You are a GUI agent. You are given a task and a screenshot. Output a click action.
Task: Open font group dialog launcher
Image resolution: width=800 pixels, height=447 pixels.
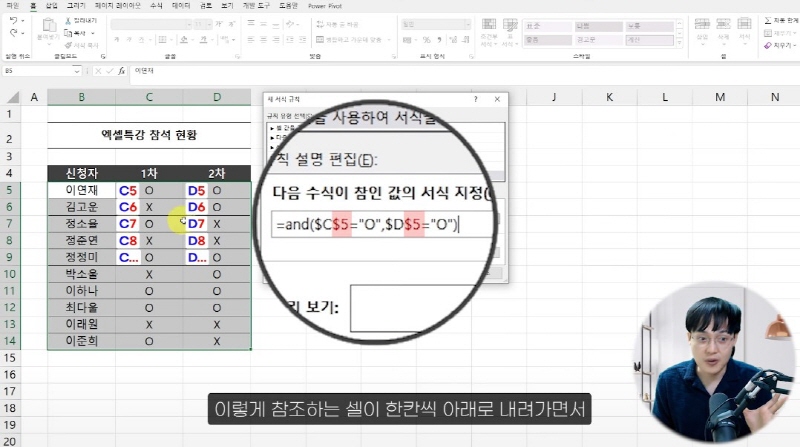pyautogui.click(x=237, y=56)
